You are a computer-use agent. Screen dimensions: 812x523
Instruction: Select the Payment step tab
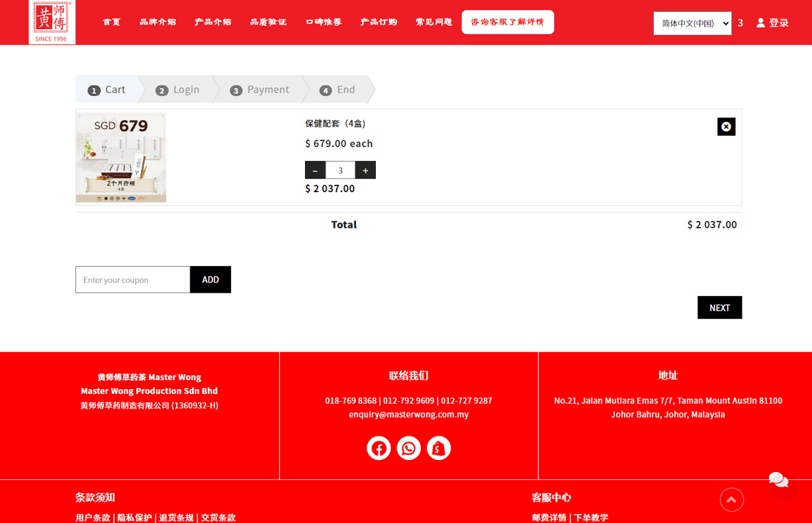click(x=260, y=89)
